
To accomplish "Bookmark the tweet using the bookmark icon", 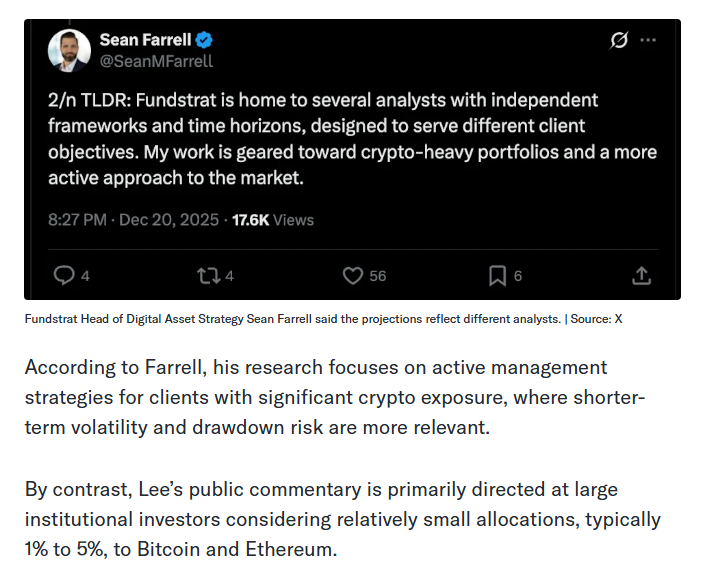I will [x=496, y=275].
